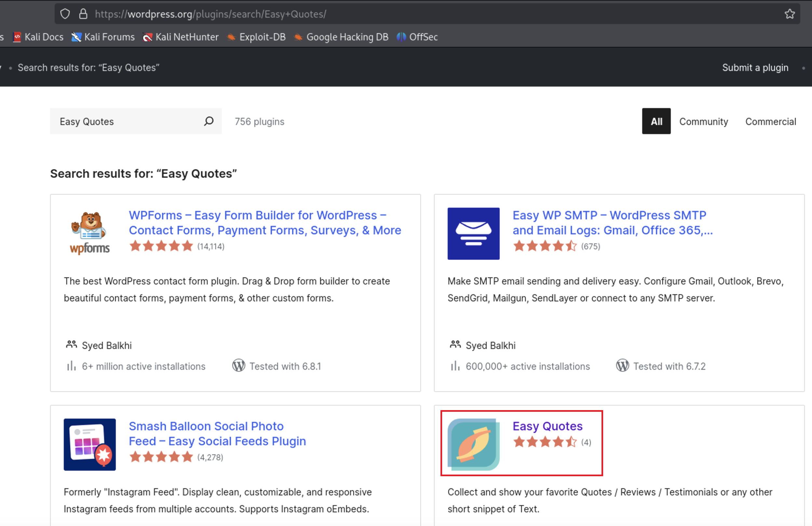Image resolution: width=812 pixels, height=526 pixels.
Task: Click the Tested with 6.7.2 text
Action: (x=670, y=366)
